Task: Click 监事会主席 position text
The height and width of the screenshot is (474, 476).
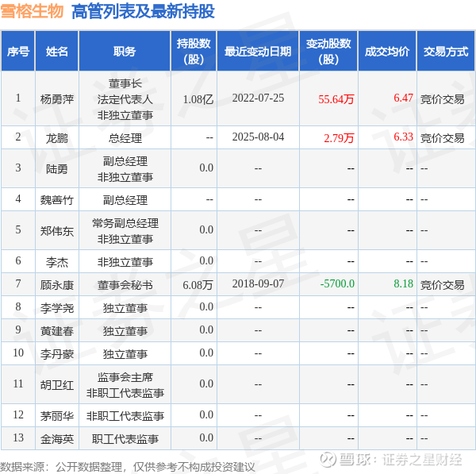Action: point(125,377)
